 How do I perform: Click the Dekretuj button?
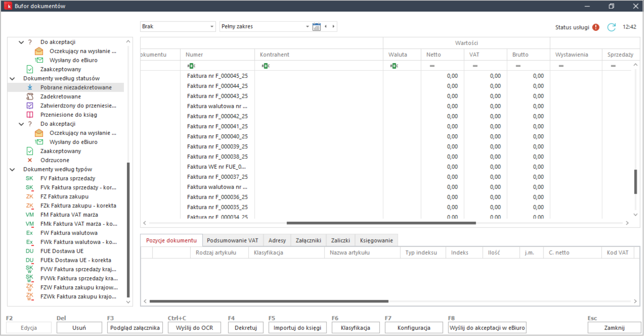point(246,328)
